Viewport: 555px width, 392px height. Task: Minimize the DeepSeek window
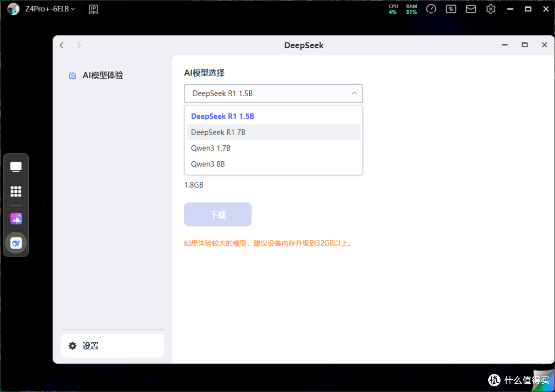tap(505, 45)
